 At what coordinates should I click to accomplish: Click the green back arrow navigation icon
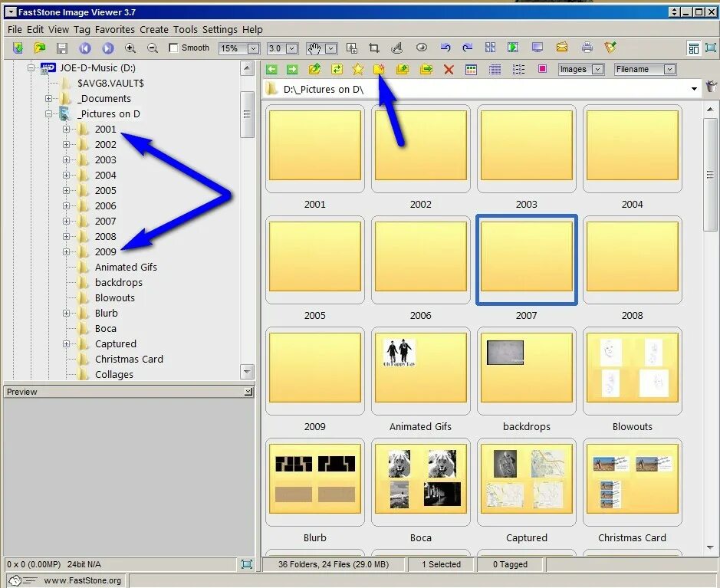[271, 69]
